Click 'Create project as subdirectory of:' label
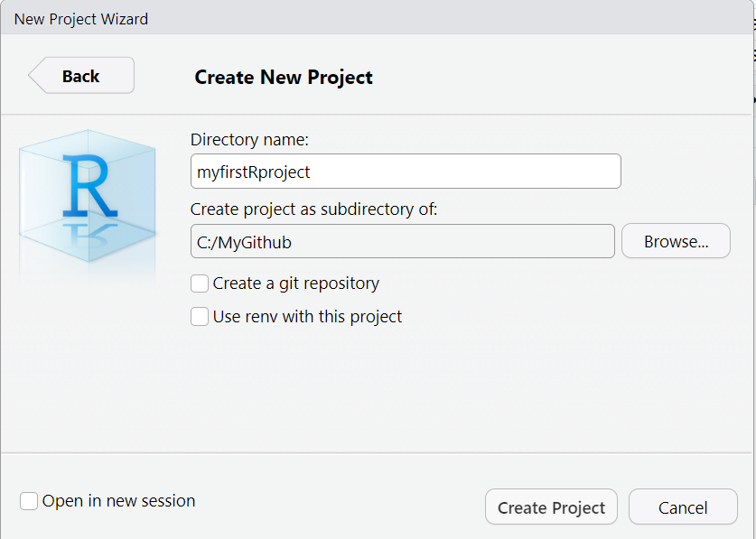The height and width of the screenshot is (539, 756). [x=314, y=209]
